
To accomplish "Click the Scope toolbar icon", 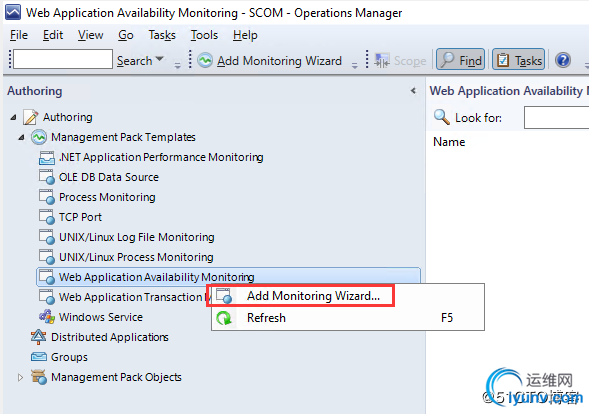I will coord(382,60).
